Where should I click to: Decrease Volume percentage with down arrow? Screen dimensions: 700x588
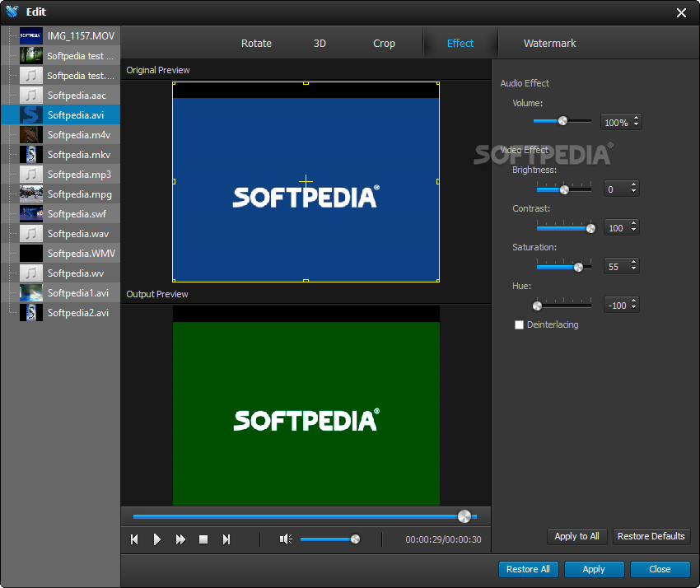(636, 124)
